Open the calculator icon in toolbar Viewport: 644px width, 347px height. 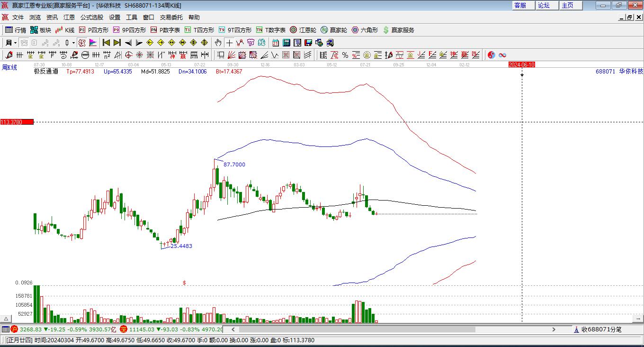coord(286,43)
